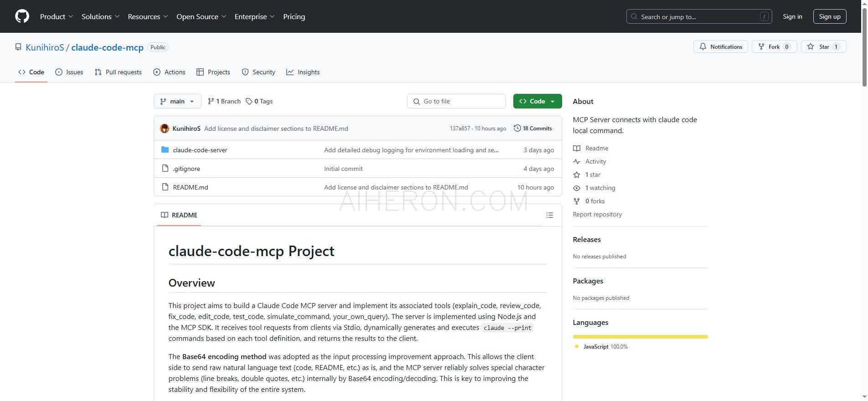Click the .gitignore file icon
The width and height of the screenshot is (868, 401).
coord(165,169)
